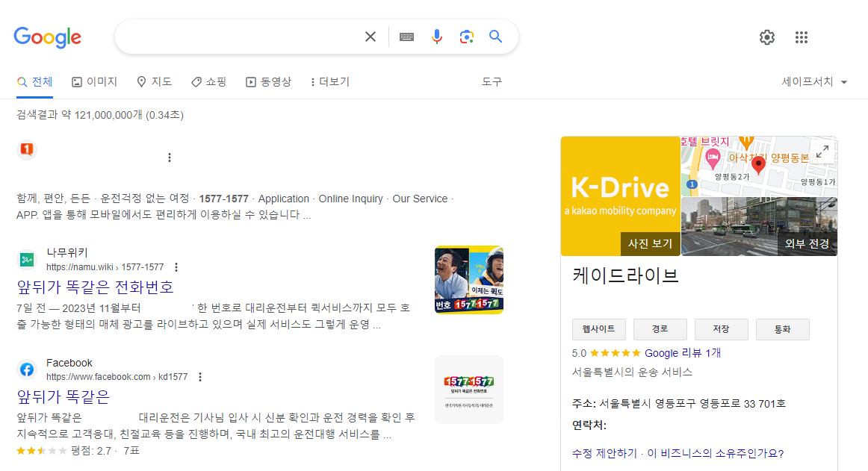
Task: Open more options for the Facebook result
Action: pos(200,377)
